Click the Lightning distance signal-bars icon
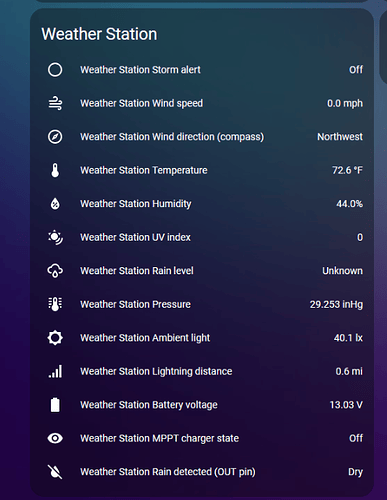Viewport: 387px width, 500px height. tap(55, 371)
